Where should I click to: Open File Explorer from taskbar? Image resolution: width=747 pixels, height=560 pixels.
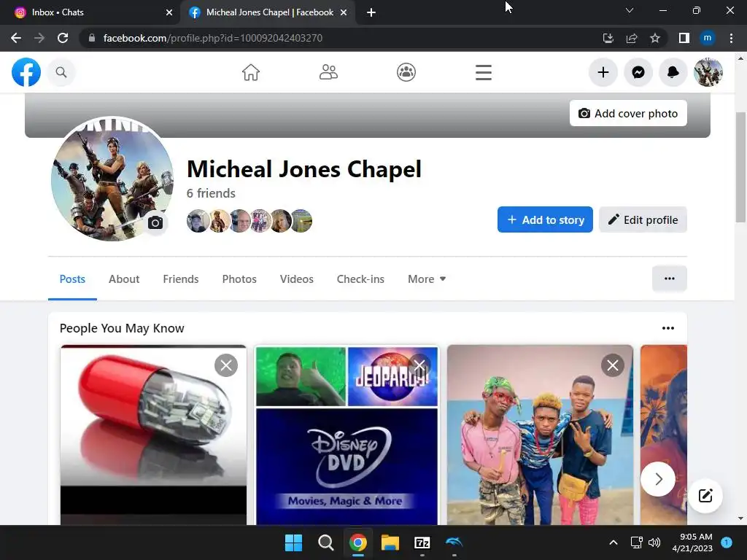tap(390, 542)
